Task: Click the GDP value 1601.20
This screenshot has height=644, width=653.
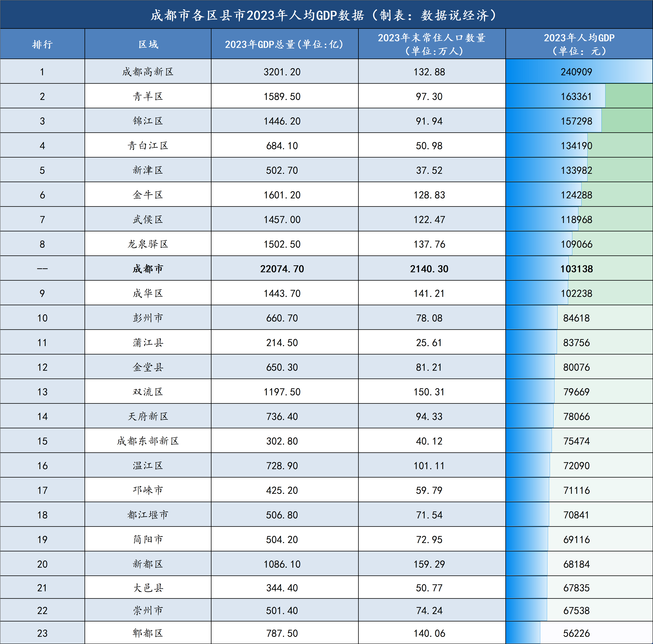Action: [282, 195]
